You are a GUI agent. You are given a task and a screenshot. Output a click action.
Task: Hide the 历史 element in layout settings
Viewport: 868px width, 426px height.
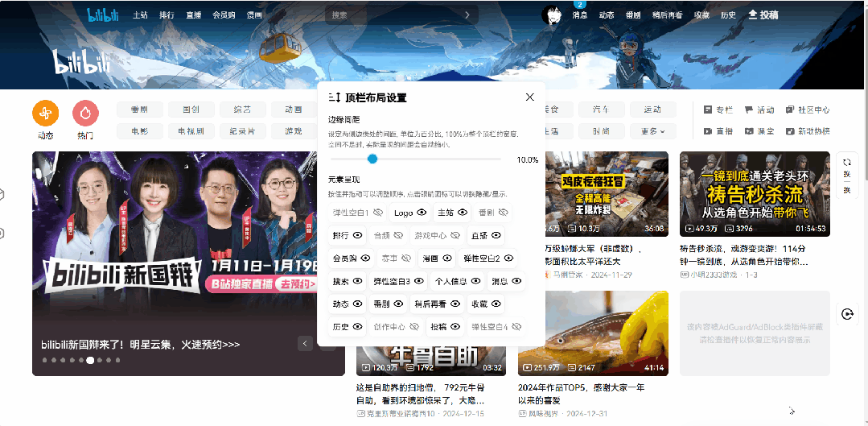tap(358, 326)
